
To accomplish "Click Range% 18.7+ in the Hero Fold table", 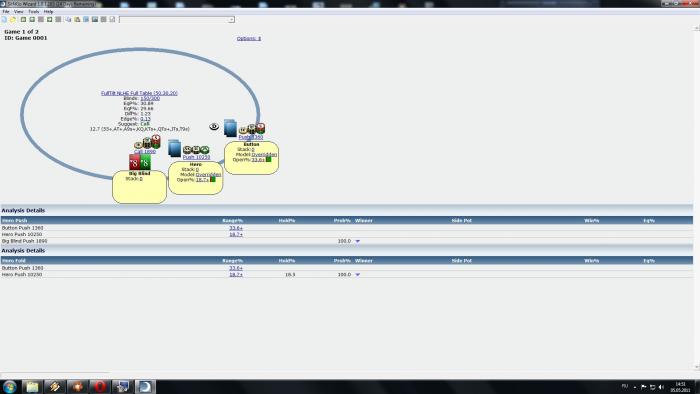I will click(x=236, y=274).
